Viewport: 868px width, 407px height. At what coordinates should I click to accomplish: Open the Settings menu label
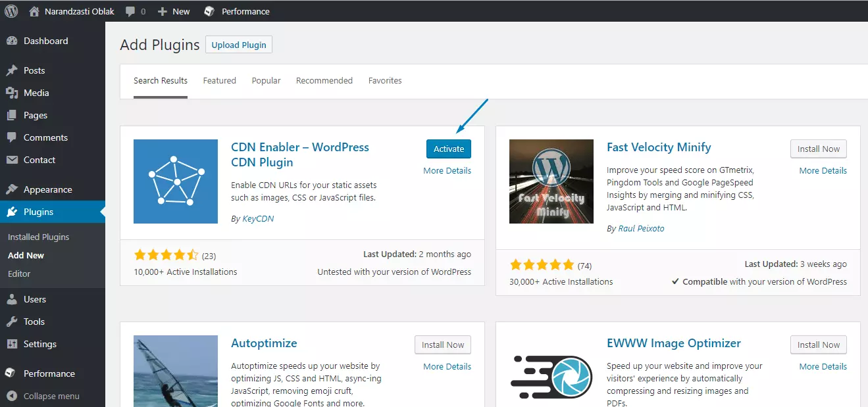pos(40,344)
